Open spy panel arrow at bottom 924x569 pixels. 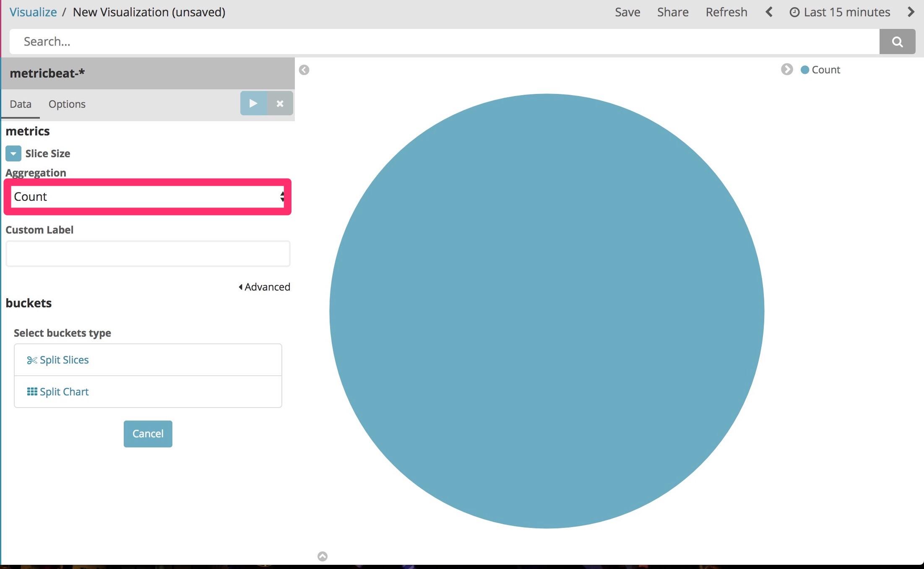click(x=322, y=556)
